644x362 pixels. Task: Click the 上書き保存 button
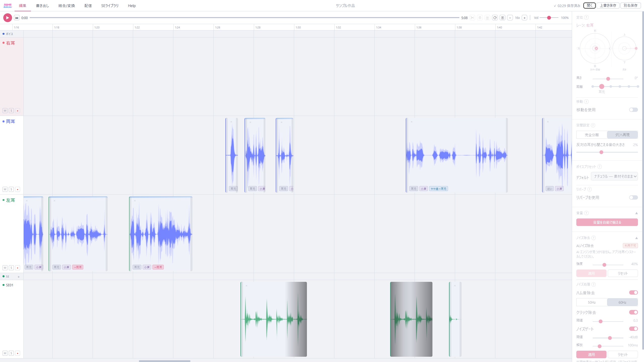point(608,6)
